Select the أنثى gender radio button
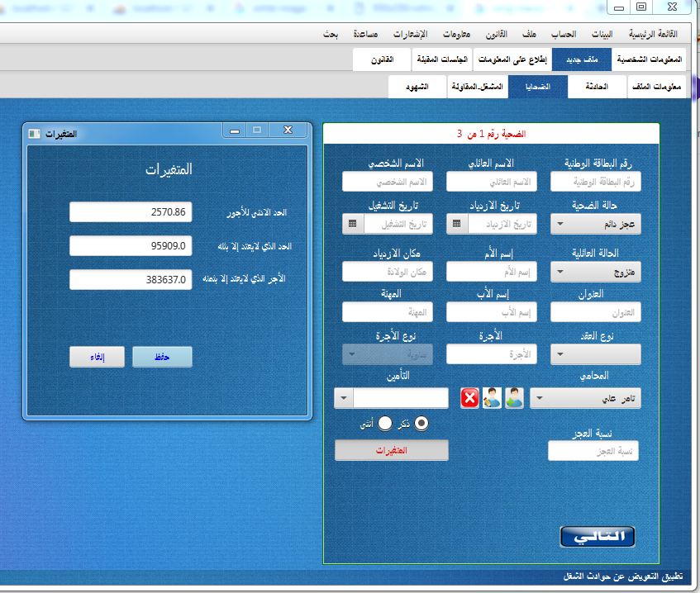This screenshot has height=593, width=700. (x=385, y=423)
